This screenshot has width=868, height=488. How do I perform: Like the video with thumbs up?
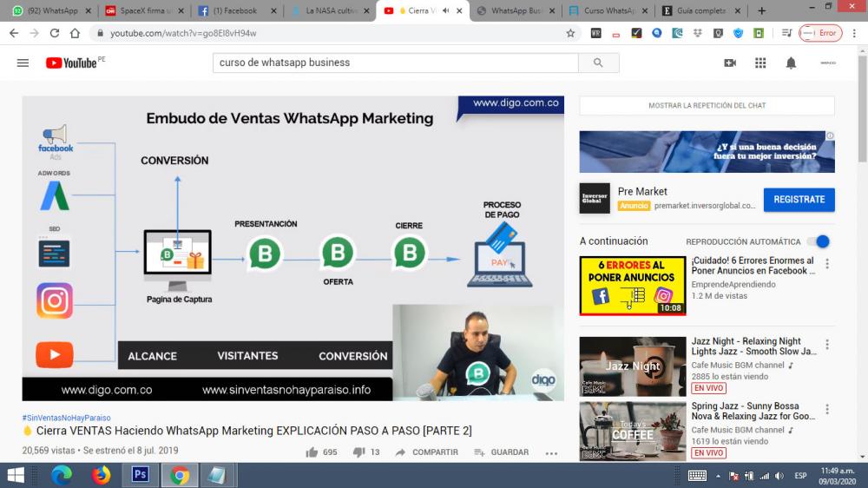312,452
